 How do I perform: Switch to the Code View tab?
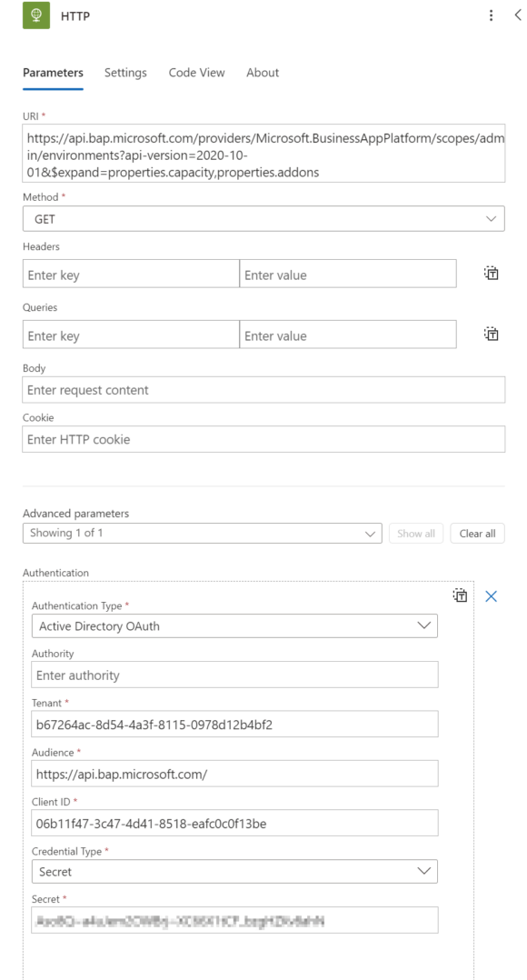[196, 73]
